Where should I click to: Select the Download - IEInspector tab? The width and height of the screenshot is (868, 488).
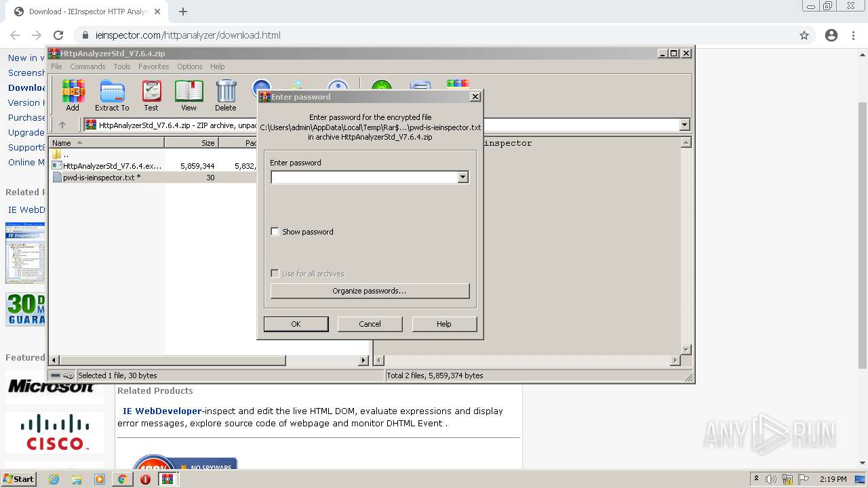coord(87,12)
